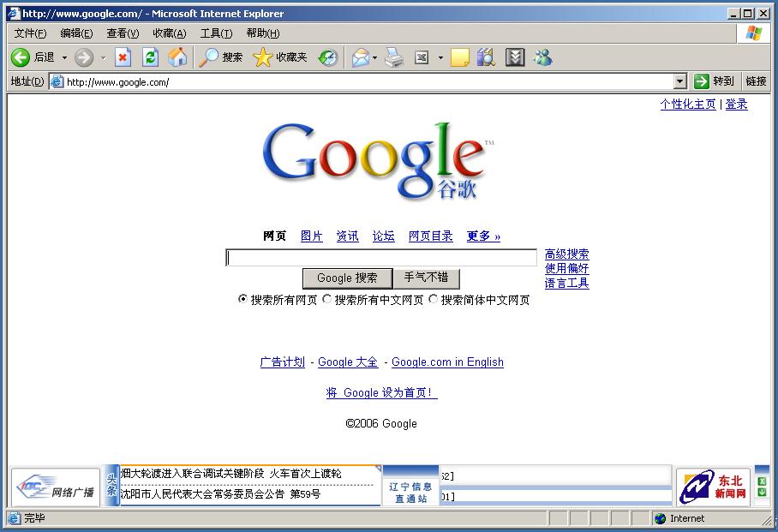778x532 pixels.
Task: Open the Messenger people icon in the toolbar
Action: pyautogui.click(x=543, y=57)
